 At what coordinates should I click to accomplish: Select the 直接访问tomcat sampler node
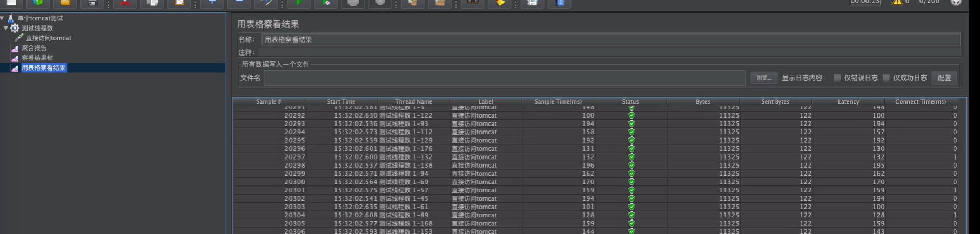coord(49,38)
